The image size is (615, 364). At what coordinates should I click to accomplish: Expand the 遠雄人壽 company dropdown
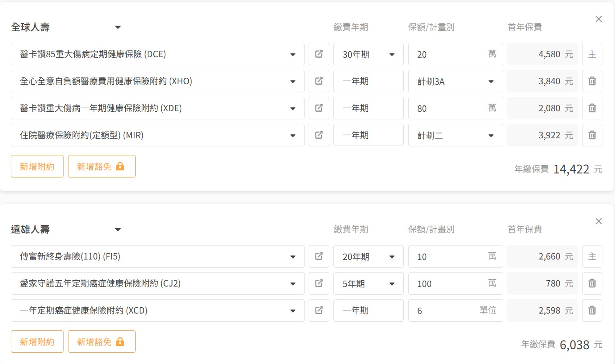tap(118, 230)
